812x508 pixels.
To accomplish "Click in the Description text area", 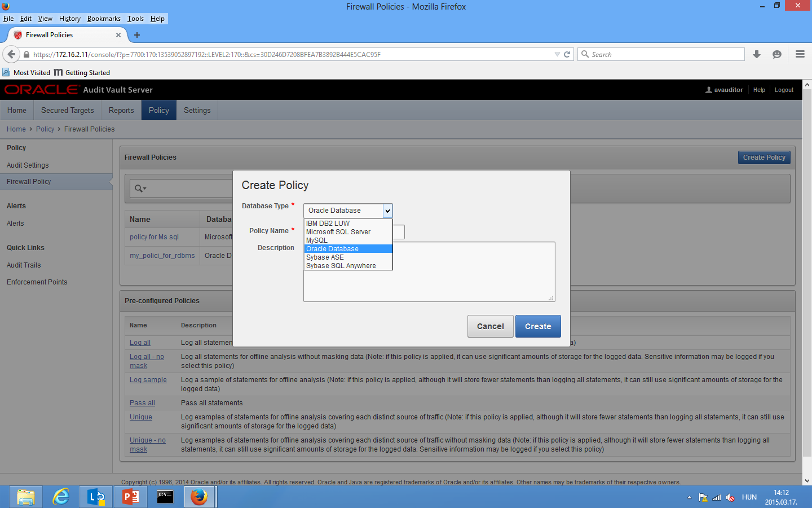I will pyautogui.click(x=429, y=271).
